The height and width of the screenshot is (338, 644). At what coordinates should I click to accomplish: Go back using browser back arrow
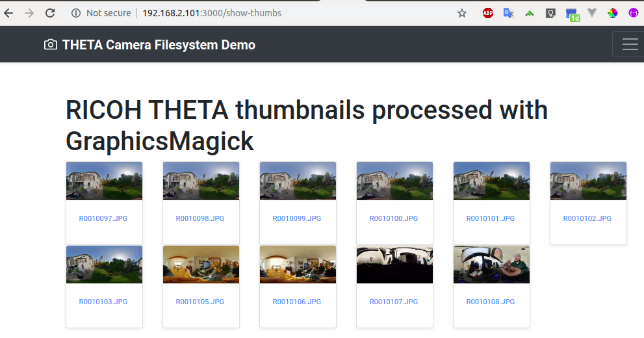click(x=8, y=13)
